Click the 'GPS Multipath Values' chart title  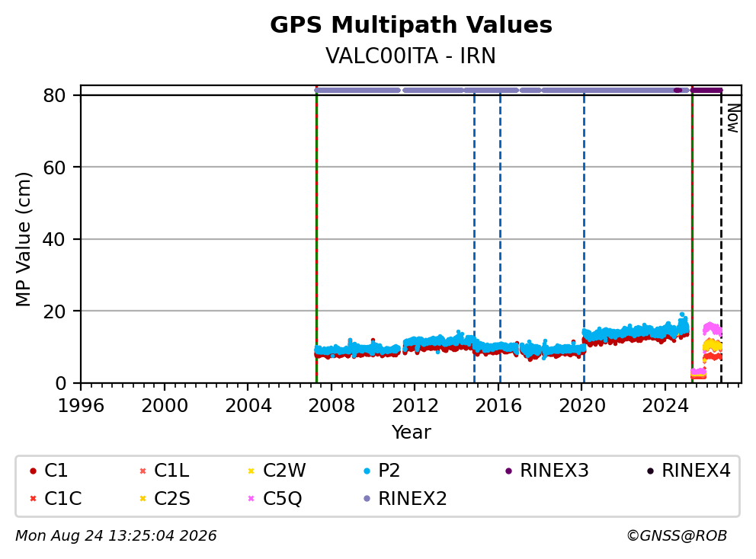click(x=411, y=25)
